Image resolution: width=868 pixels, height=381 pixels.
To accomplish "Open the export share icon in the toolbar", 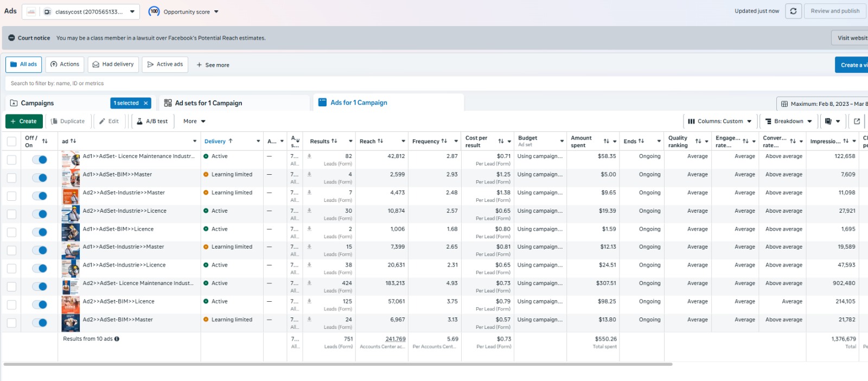I will 857,122.
